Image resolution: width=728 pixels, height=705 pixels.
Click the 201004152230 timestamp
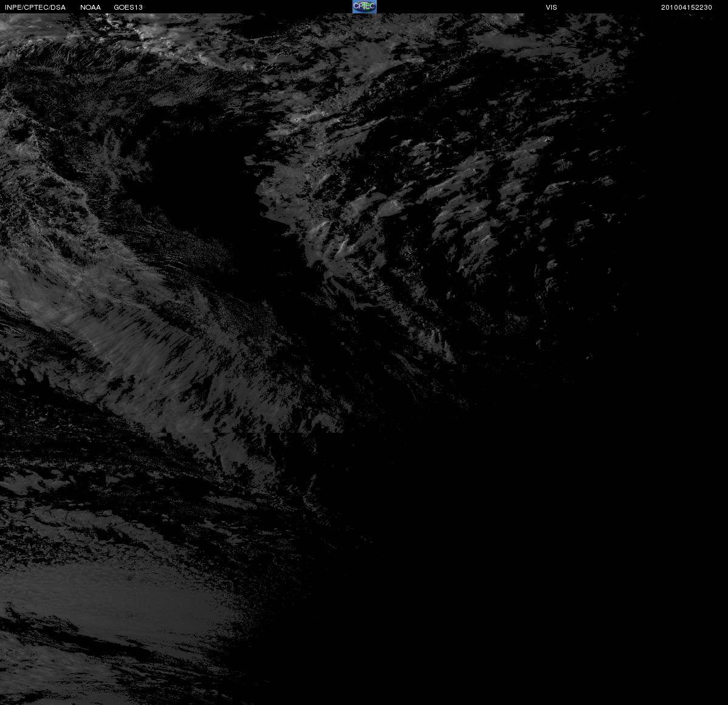pyautogui.click(x=686, y=7)
